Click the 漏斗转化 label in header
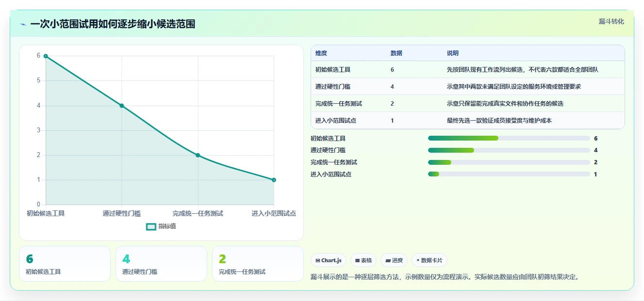 click(x=611, y=22)
